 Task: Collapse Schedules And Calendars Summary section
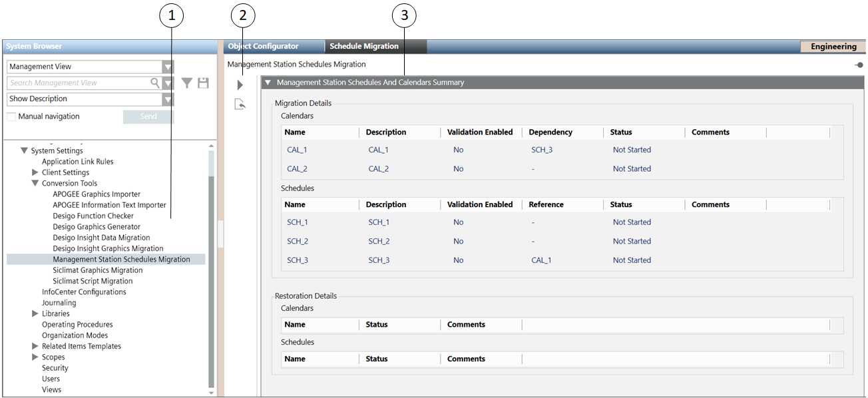(x=268, y=83)
